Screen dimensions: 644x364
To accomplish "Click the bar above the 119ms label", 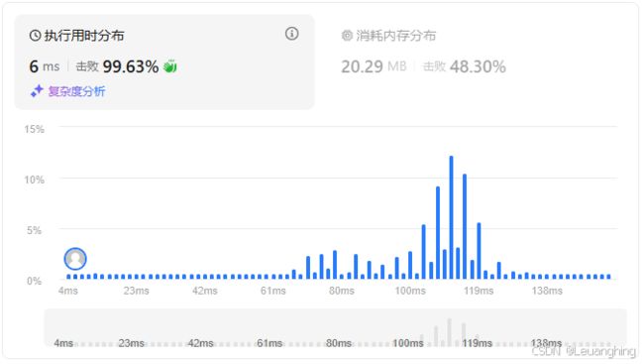I will point(479,251).
